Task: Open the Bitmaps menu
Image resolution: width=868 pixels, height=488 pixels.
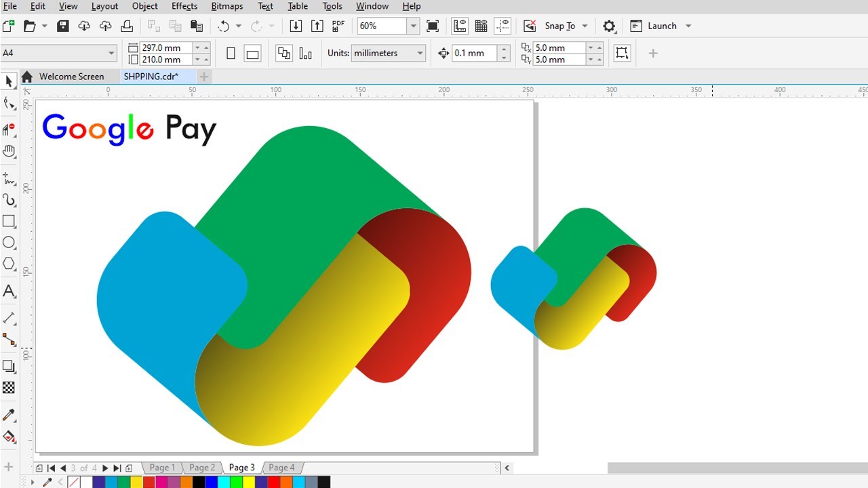Action: (x=227, y=6)
